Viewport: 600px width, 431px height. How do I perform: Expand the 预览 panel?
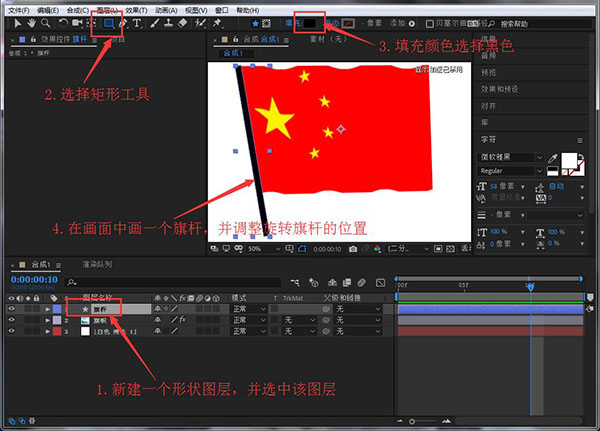pyautogui.click(x=488, y=72)
